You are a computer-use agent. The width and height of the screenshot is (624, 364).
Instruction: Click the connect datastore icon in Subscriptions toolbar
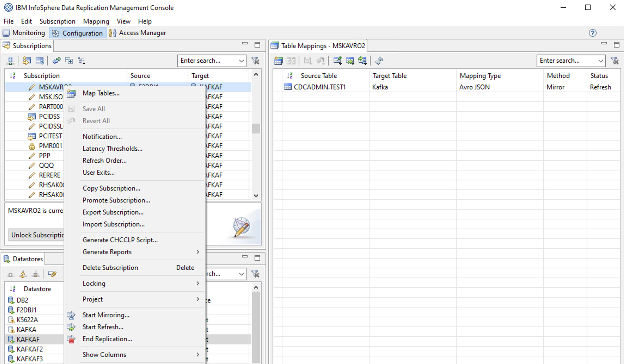click(10, 61)
